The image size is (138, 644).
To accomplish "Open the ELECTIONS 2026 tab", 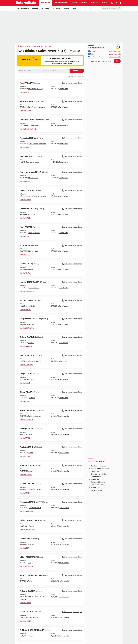I will [61, 3].
